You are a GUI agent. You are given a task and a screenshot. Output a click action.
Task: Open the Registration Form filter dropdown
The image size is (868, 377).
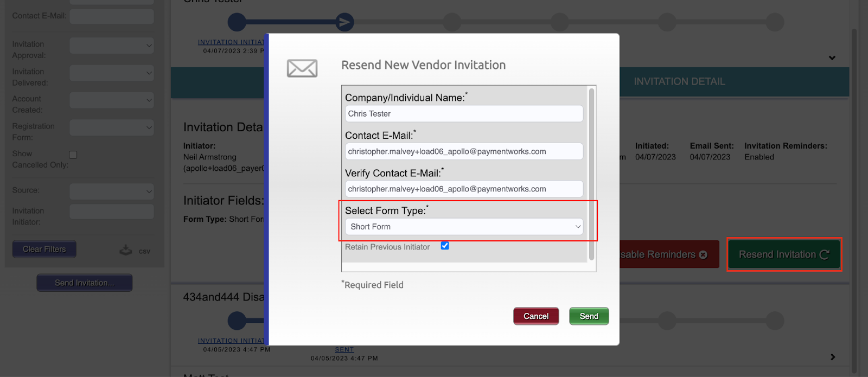tap(112, 127)
